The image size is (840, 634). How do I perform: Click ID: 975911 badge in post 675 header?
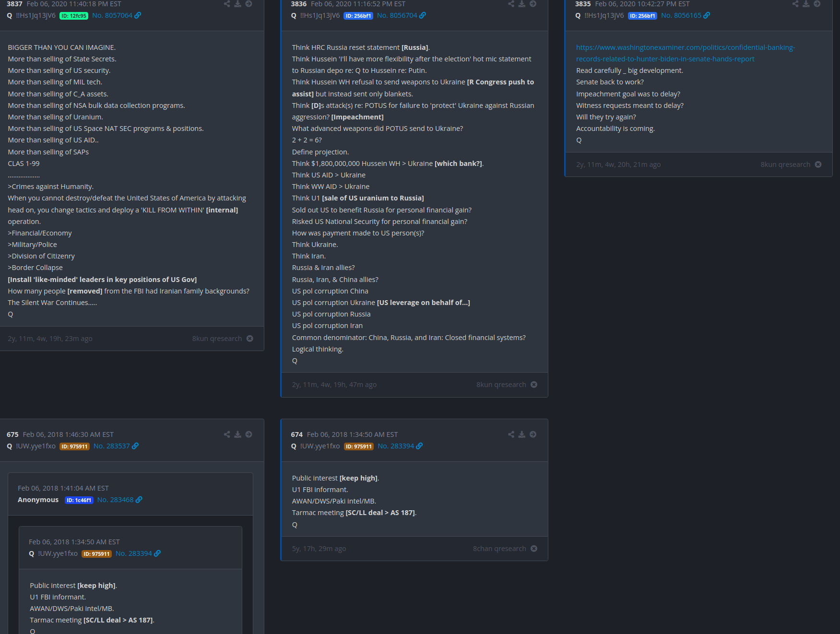(x=74, y=446)
